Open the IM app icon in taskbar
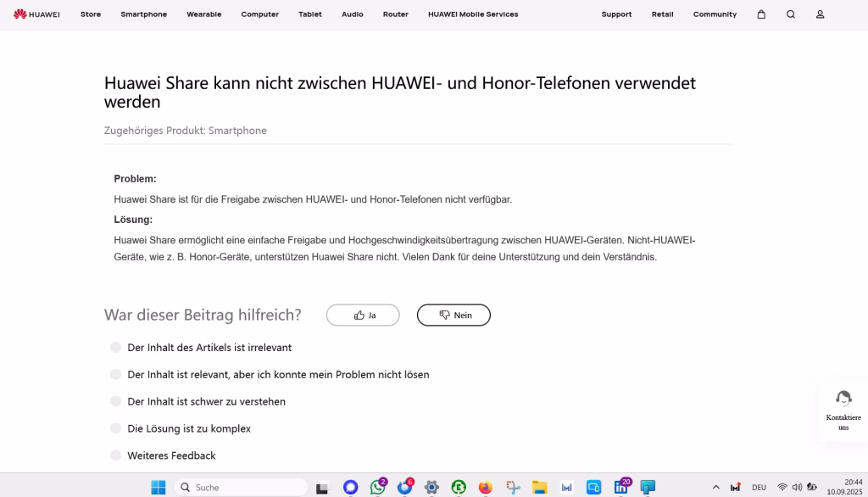The image size is (868, 497). (x=566, y=487)
